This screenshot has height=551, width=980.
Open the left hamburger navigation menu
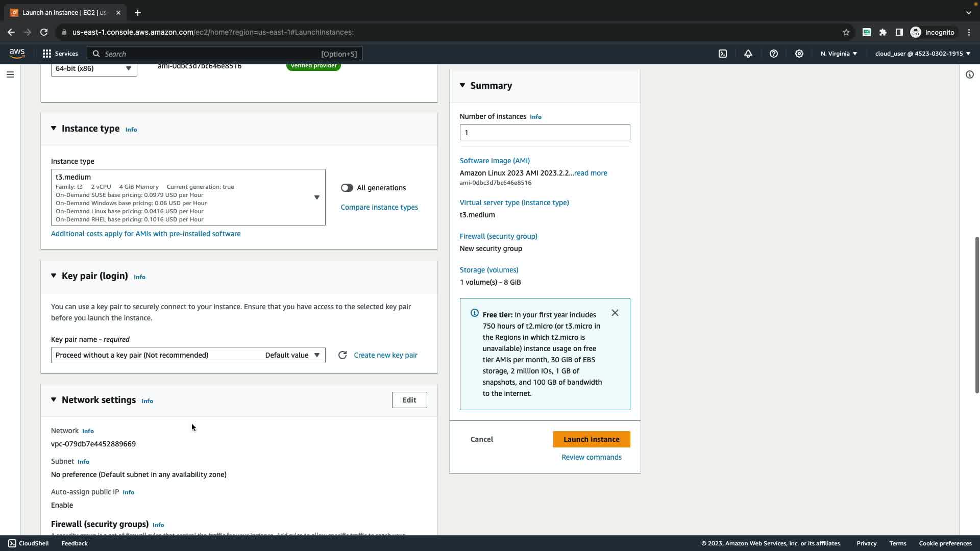click(10, 74)
